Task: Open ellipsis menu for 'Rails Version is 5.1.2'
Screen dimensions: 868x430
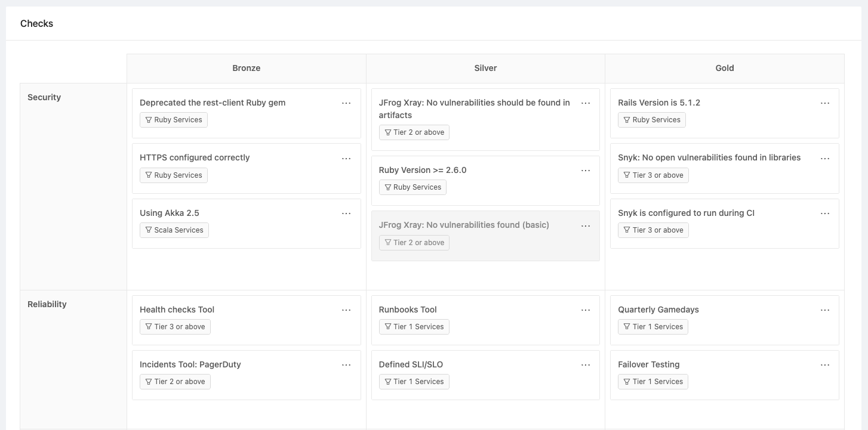Action: 825,103
